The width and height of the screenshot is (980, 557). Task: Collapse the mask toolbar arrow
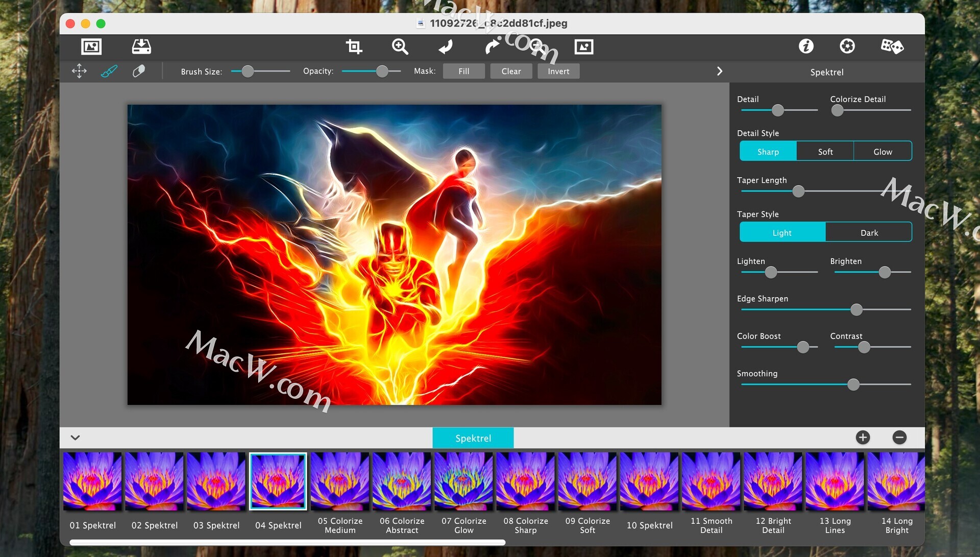(x=720, y=71)
